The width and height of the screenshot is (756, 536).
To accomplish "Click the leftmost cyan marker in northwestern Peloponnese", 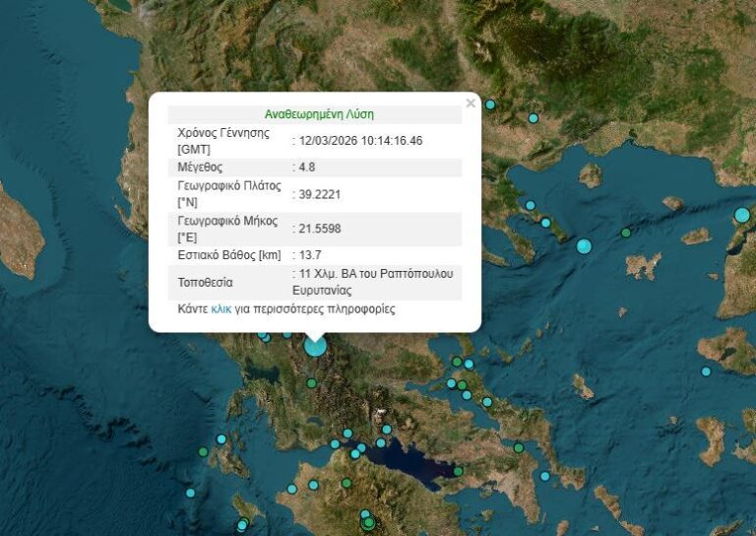I will tap(291, 489).
